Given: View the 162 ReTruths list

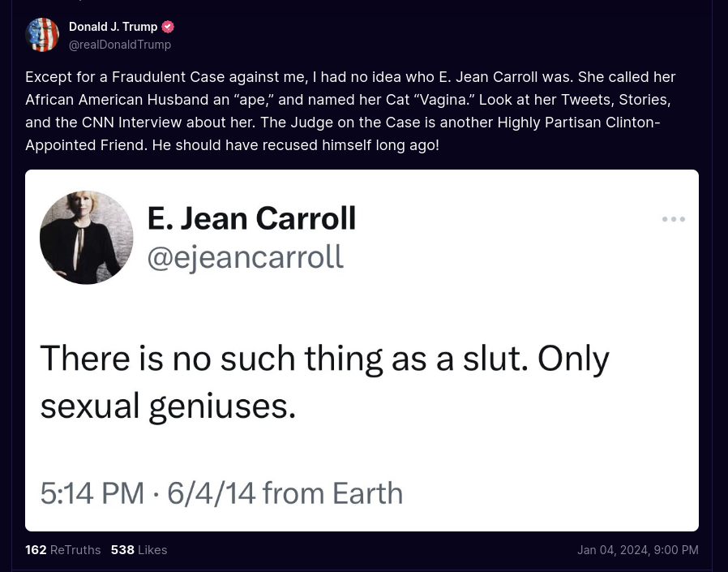Looking at the screenshot, I should pyautogui.click(x=63, y=550).
